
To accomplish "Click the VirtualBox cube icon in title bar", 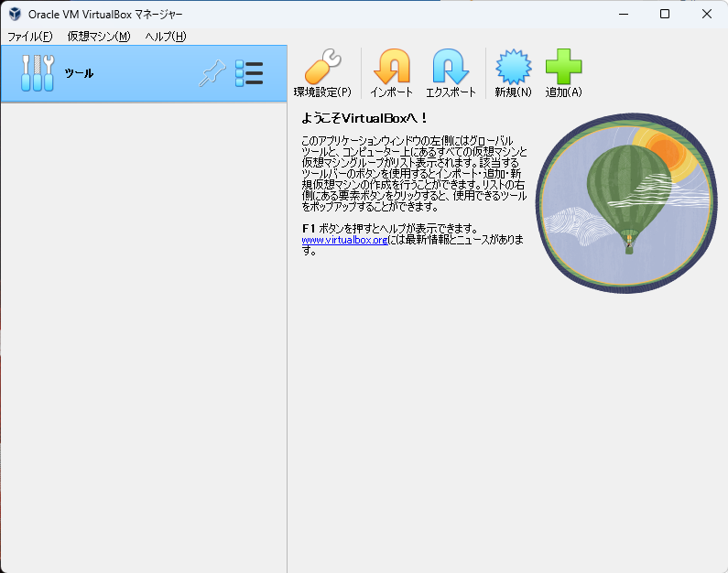I will pos(15,14).
